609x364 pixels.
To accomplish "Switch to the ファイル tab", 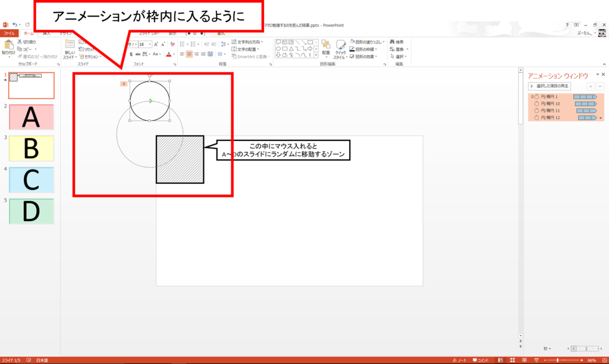I will [10, 33].
